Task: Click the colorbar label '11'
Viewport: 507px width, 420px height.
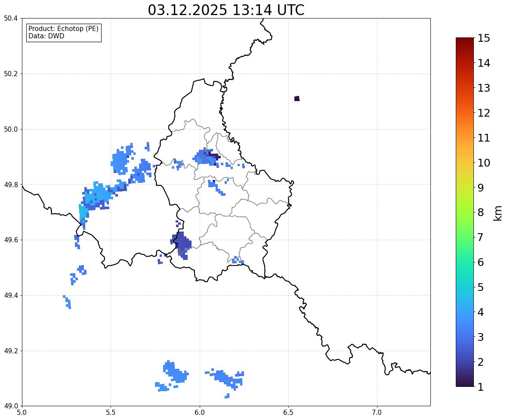Action: (x=484, y=138)
